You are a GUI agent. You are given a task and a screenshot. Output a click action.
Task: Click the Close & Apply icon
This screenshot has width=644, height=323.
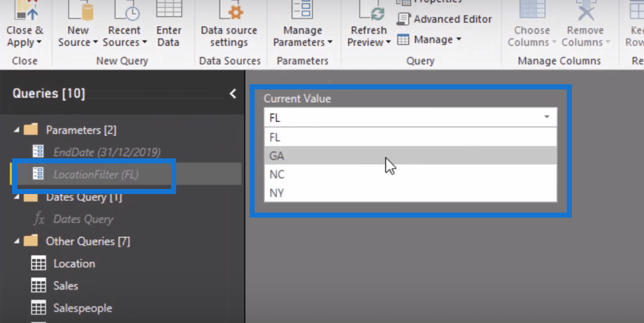(26, 10)
